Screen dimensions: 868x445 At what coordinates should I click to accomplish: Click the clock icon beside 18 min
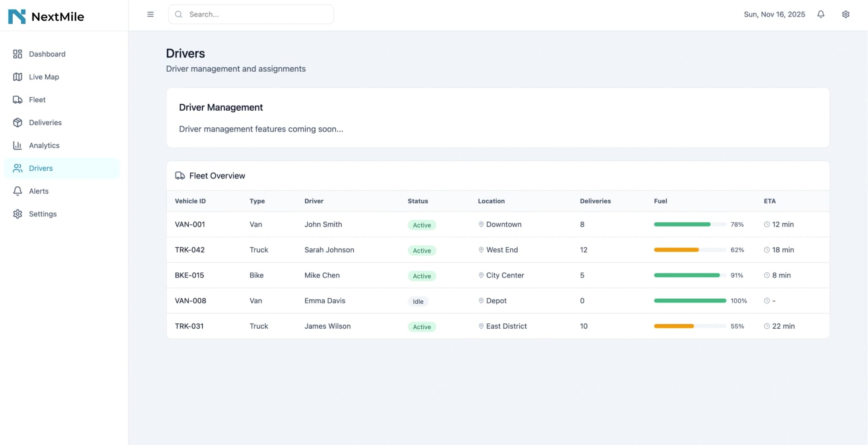tap(767, 250)
